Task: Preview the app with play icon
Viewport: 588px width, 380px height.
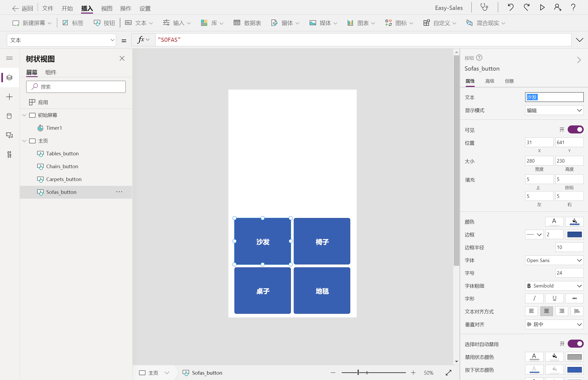Action: click(542, 7)
